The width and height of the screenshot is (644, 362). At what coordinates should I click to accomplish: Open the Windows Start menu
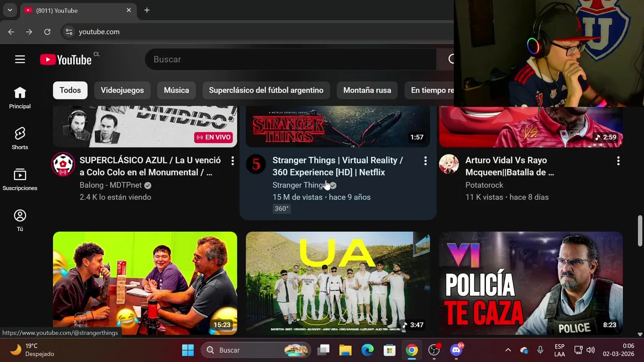(188, 350)
